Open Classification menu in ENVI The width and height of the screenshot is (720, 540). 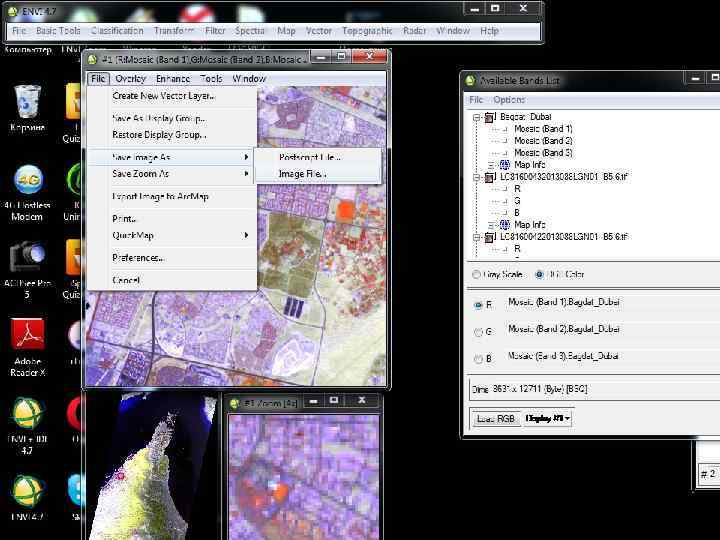coord(117,31)
